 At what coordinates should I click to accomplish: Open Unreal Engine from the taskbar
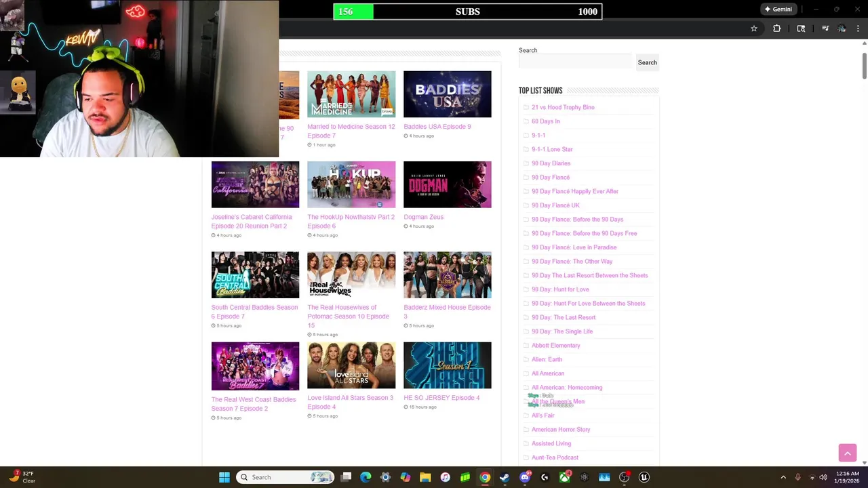[x=644, y=477]
